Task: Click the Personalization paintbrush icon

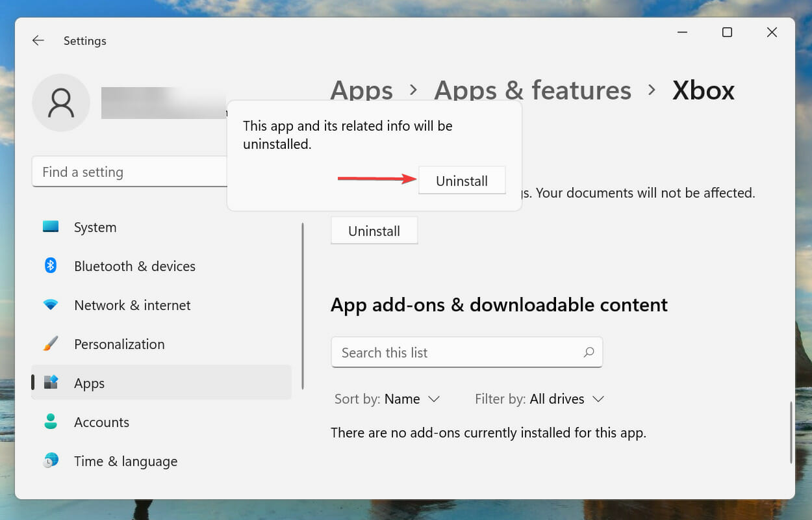Action: (x=51, y=344)
